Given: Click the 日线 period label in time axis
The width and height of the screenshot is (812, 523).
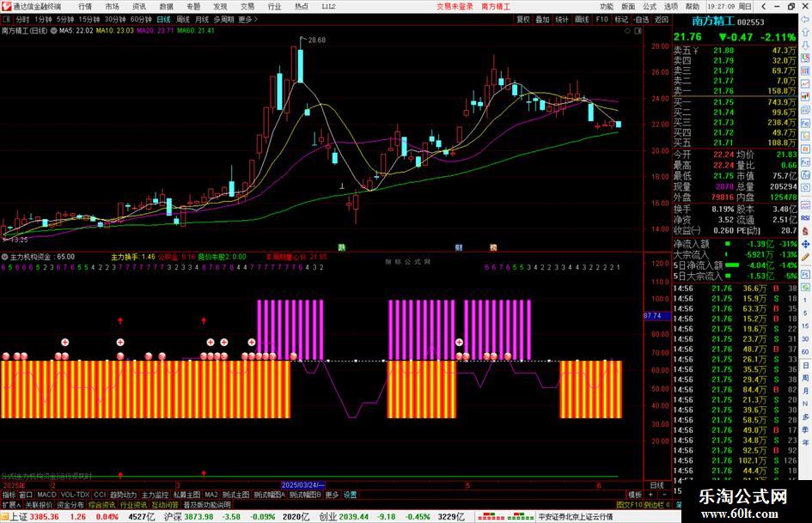Looking at the screenshot, I should 656,485.
